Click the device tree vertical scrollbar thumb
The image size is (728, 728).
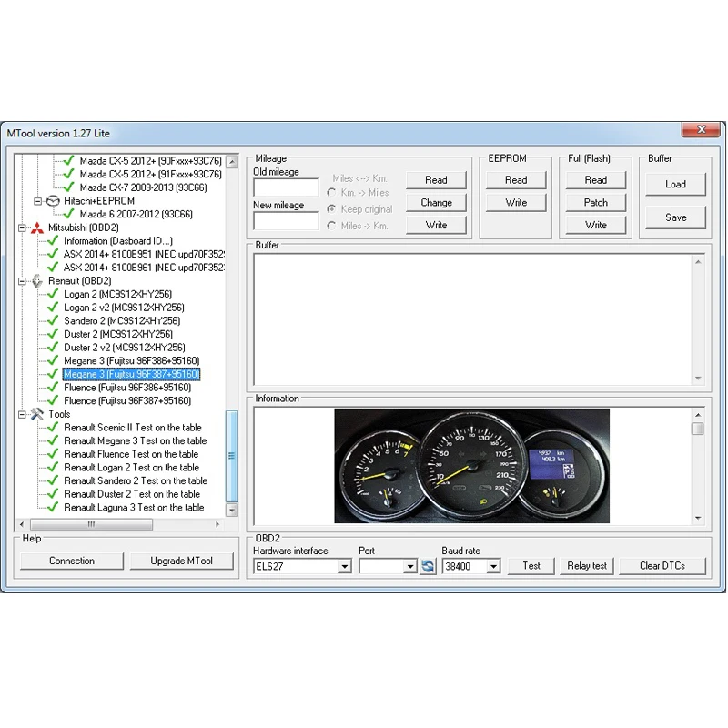pyautogui.click(x=231, y=455)
